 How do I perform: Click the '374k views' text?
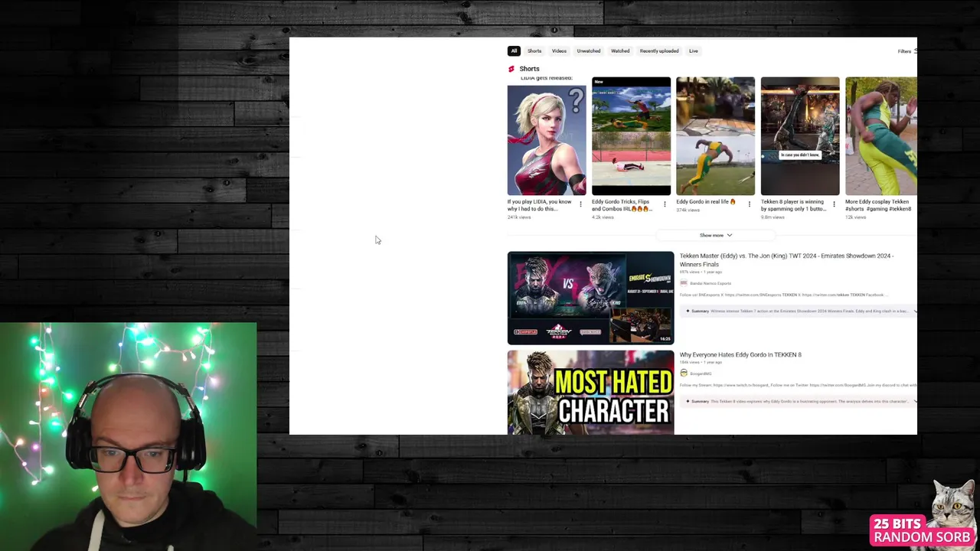pos(688,210)
